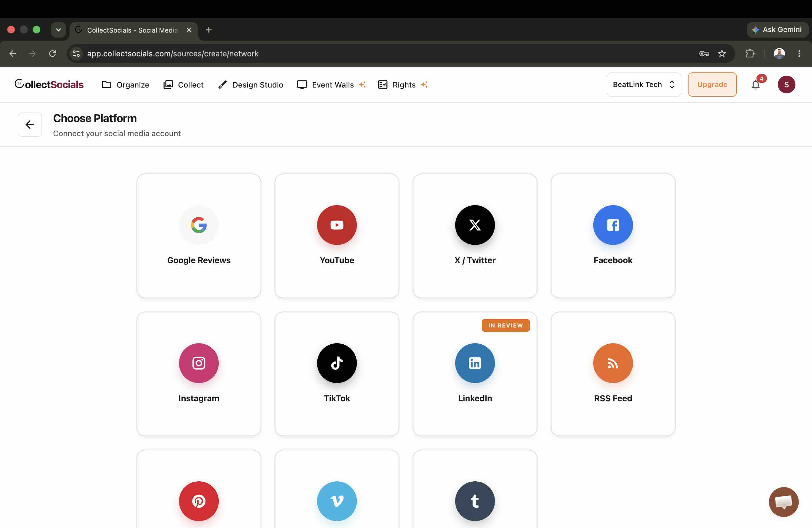Choose the RSS Feed platform icon
The height and width of the screenshot is (528, 812).
tap(613, 363)
